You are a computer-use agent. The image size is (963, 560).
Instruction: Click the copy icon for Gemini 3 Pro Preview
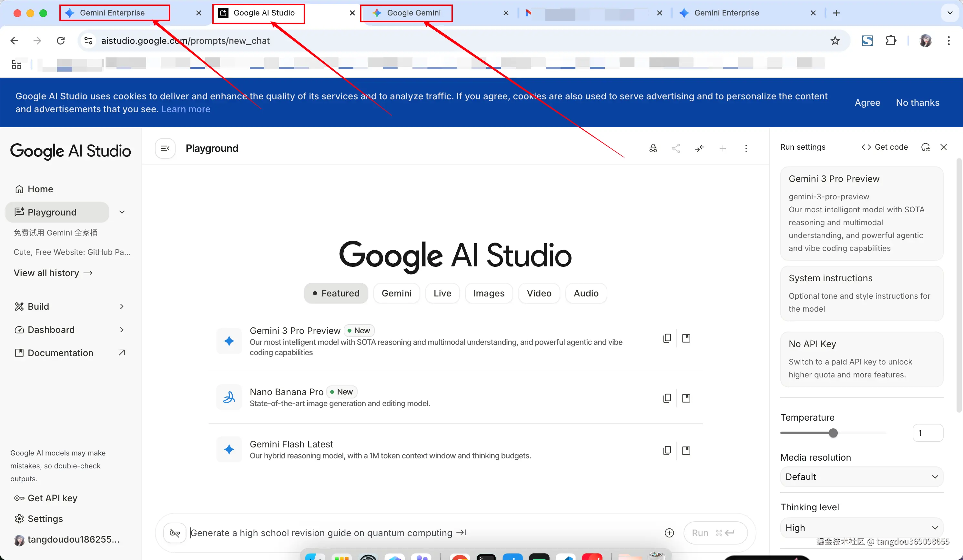(x=667, y=338)
